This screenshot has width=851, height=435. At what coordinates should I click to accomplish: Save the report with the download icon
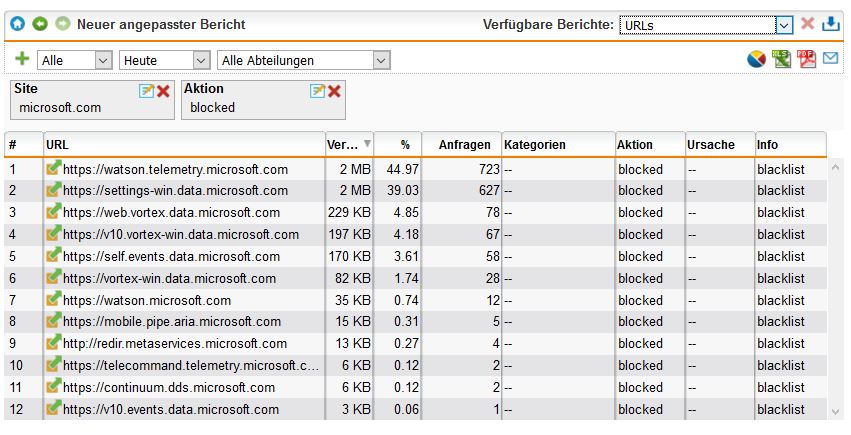pos(831,24)
